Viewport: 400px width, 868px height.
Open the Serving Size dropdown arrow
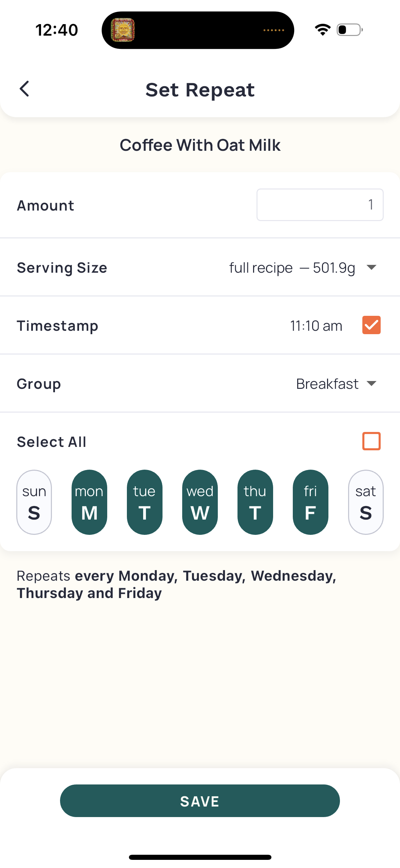pos(372,267)
